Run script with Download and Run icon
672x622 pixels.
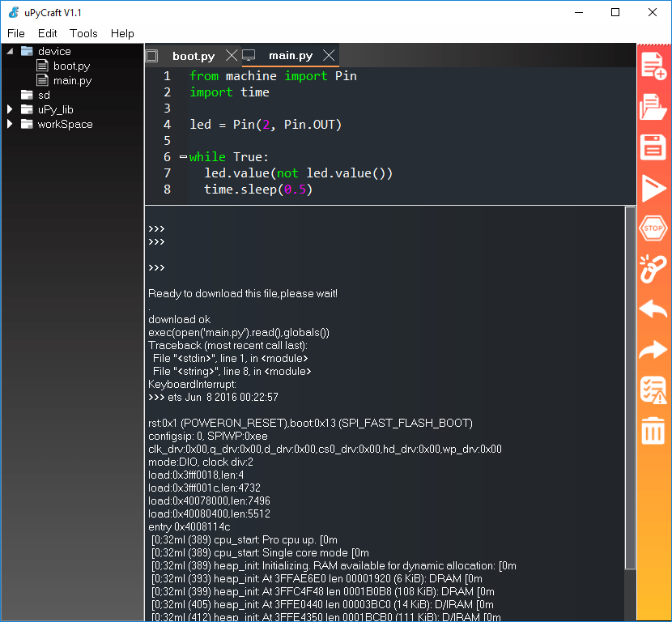pos(653,188)
